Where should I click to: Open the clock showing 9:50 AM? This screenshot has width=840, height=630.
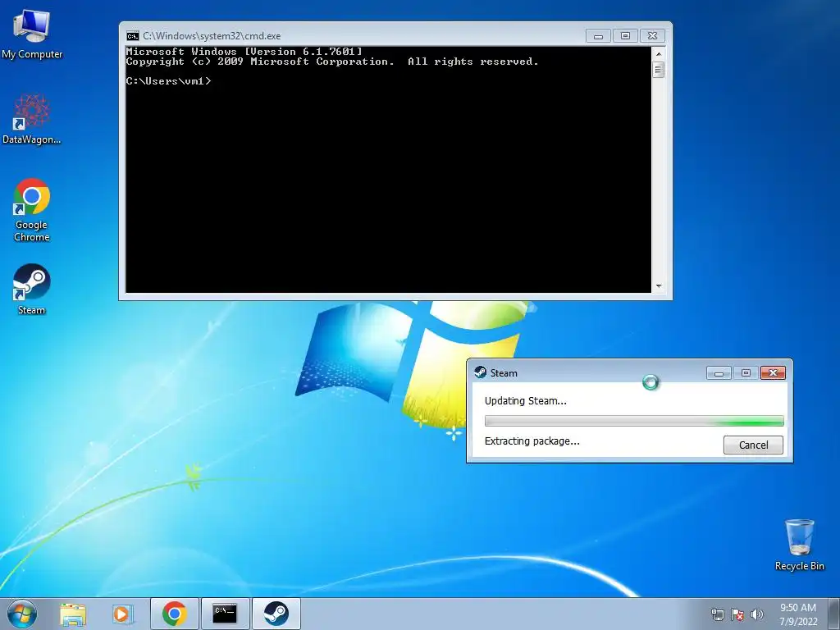pos(798,608)
